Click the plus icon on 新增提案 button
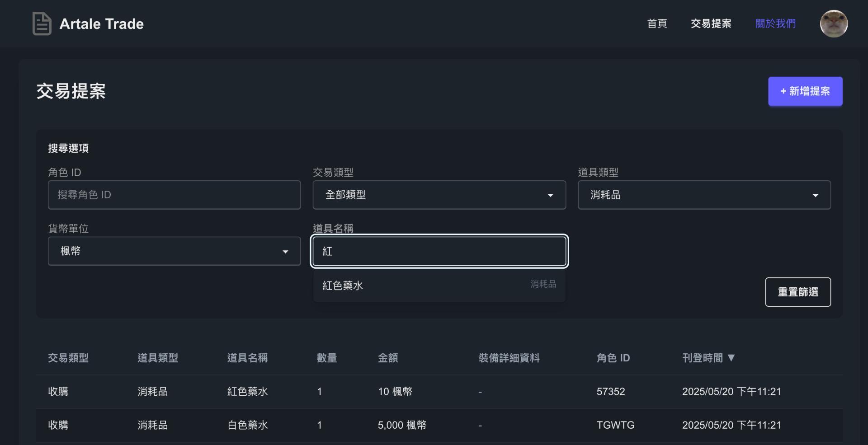This screenshot has height=445, width=868. tap(783, 91)
